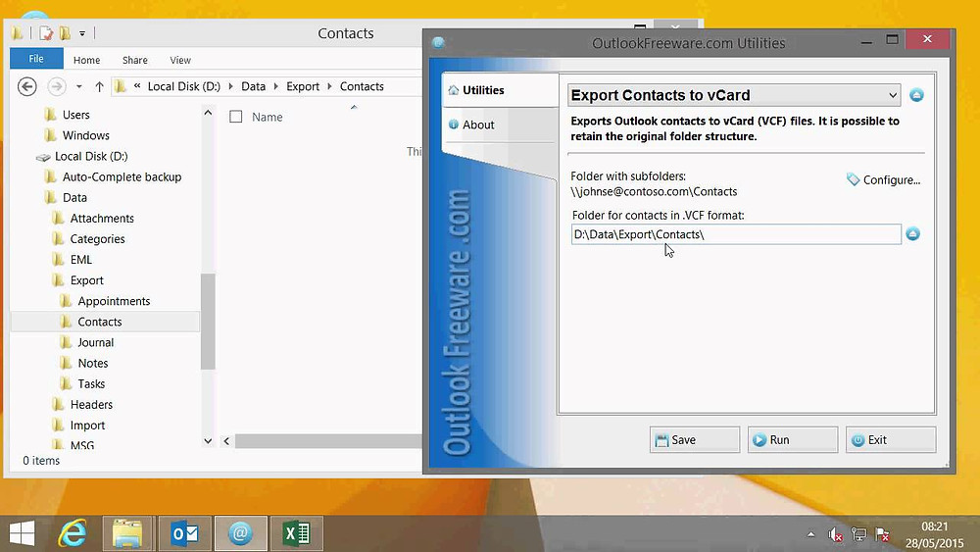Screen dimensions: 980x552
Task: Select the Auto-Complete backup folder
Action: click(x=122, y=176)
